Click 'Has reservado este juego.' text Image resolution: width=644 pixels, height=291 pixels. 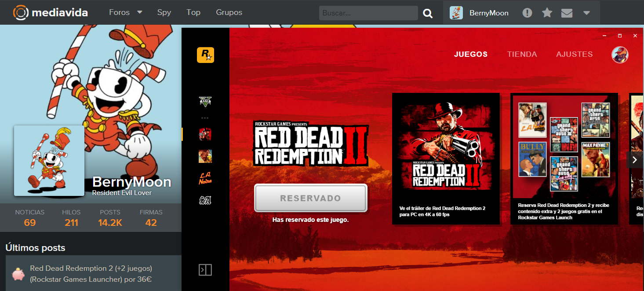(310, 220)
